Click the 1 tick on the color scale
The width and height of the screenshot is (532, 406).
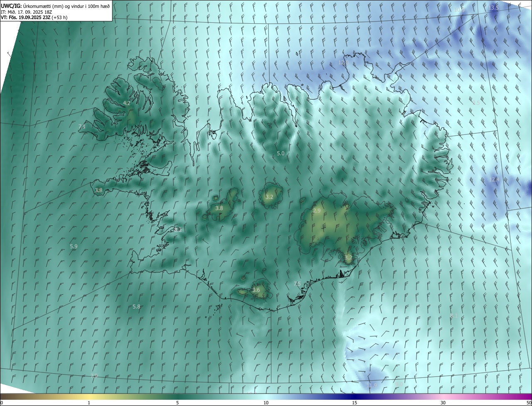(89, 403)
